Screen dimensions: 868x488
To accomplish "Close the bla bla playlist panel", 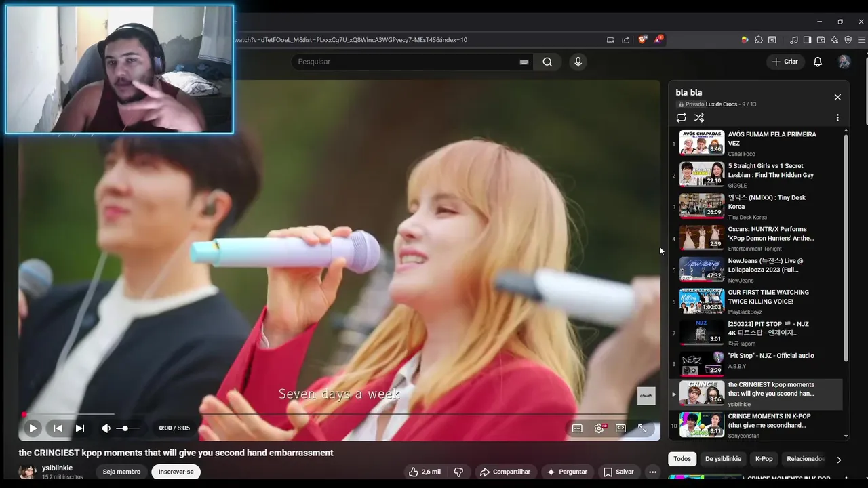I will click(x=837, y=97).
